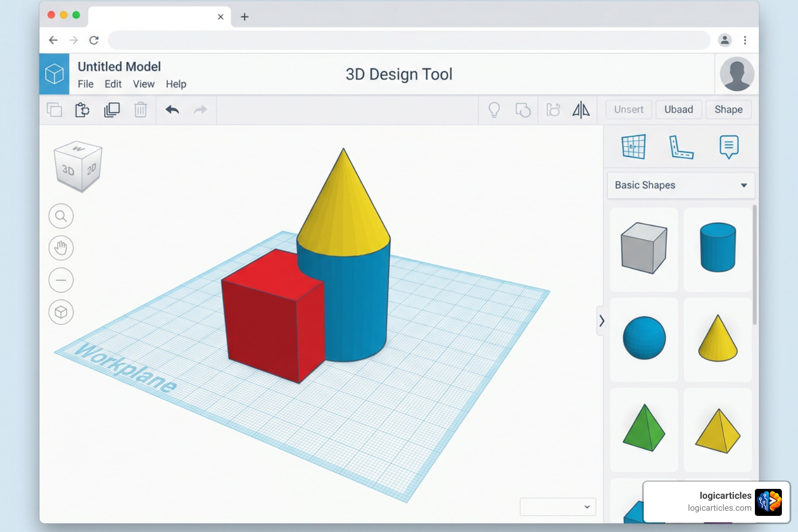Close the current browser tab
The image size is (798, 532).
[x=221, y=17]
